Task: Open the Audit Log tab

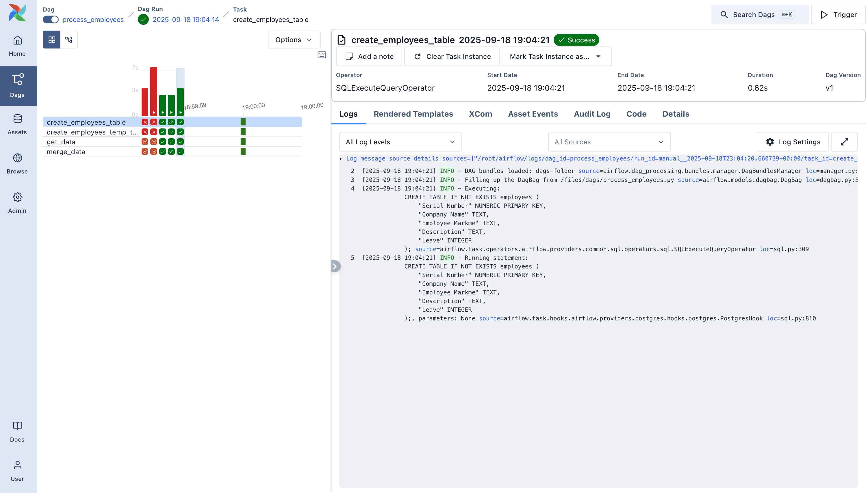Action: tap(592, 114)
